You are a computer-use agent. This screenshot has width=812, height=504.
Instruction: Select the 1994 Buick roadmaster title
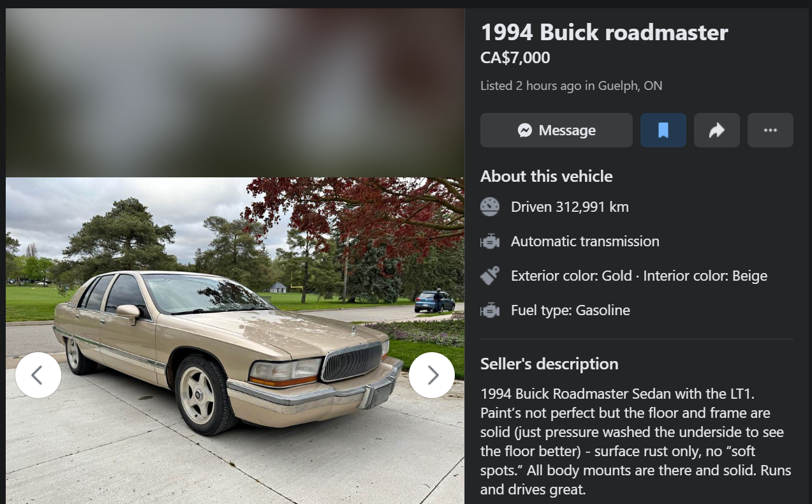[604, 33]
